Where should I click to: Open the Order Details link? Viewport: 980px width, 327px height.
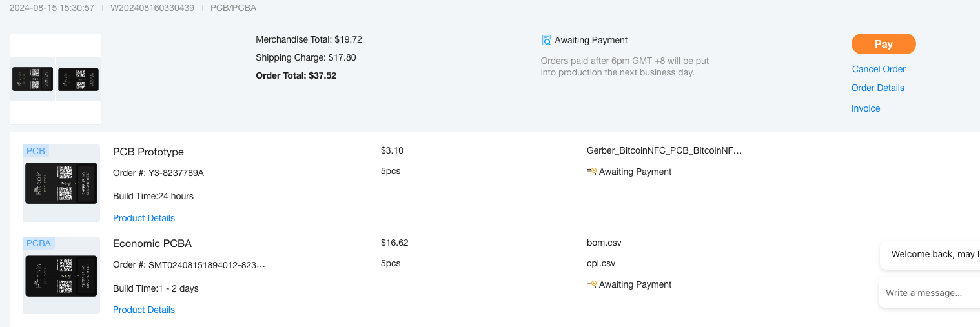[877, 88]
